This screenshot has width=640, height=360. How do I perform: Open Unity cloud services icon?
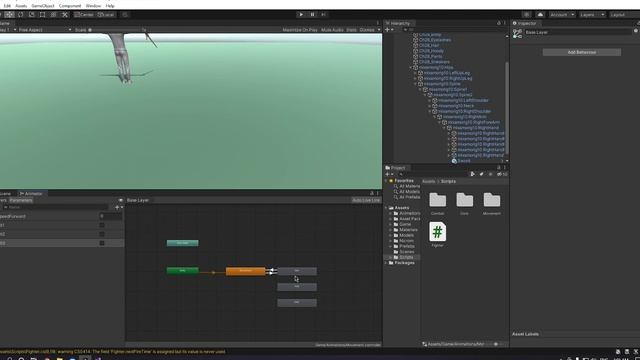coord(540,14)
